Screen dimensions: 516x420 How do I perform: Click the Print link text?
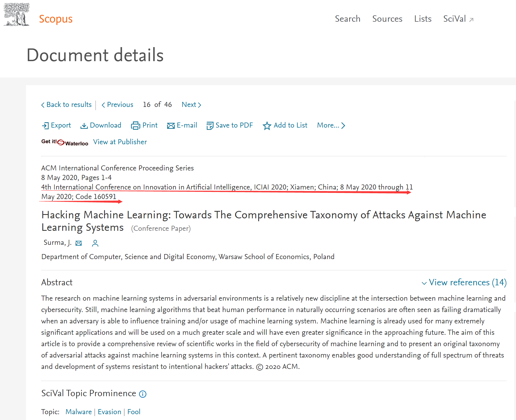tap(150, 125)
